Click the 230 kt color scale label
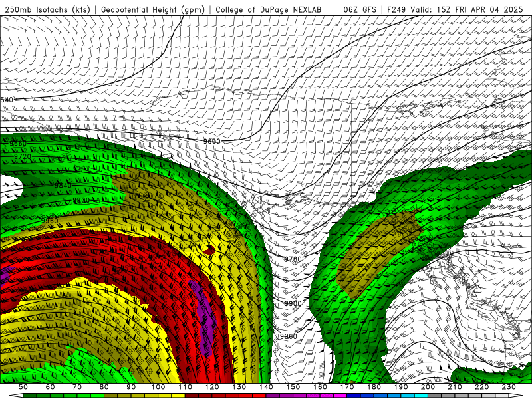Screen dimensions: 532x399 coord(509,387)
